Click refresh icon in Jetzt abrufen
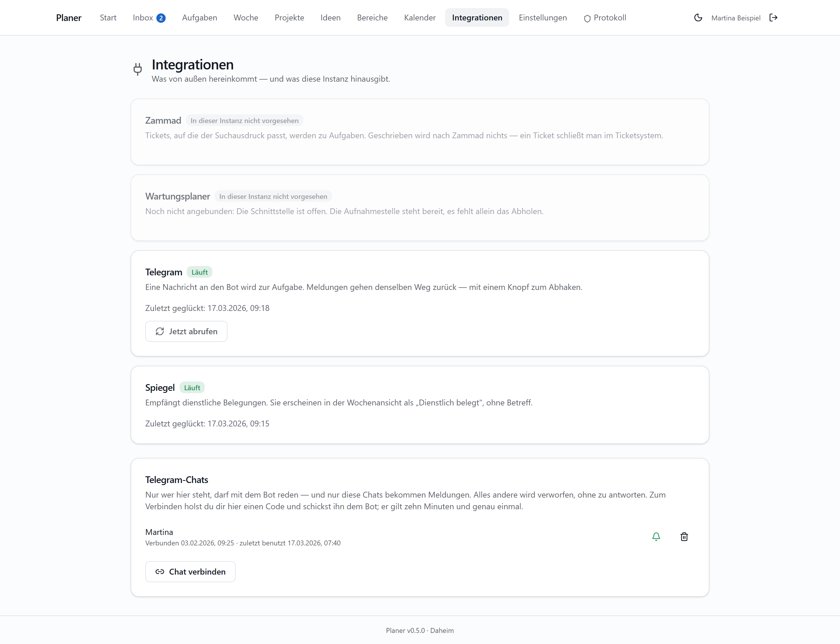This screenshot has height=644, width=840. (x=160, y=332)
